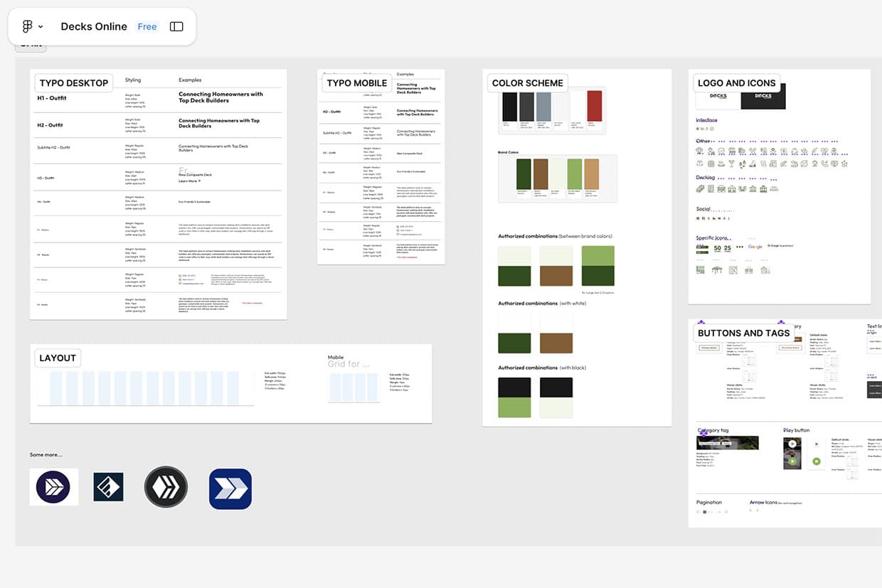
Task: Select the BUTTONS AND TAGS frame label
Action: coord(743,333)
